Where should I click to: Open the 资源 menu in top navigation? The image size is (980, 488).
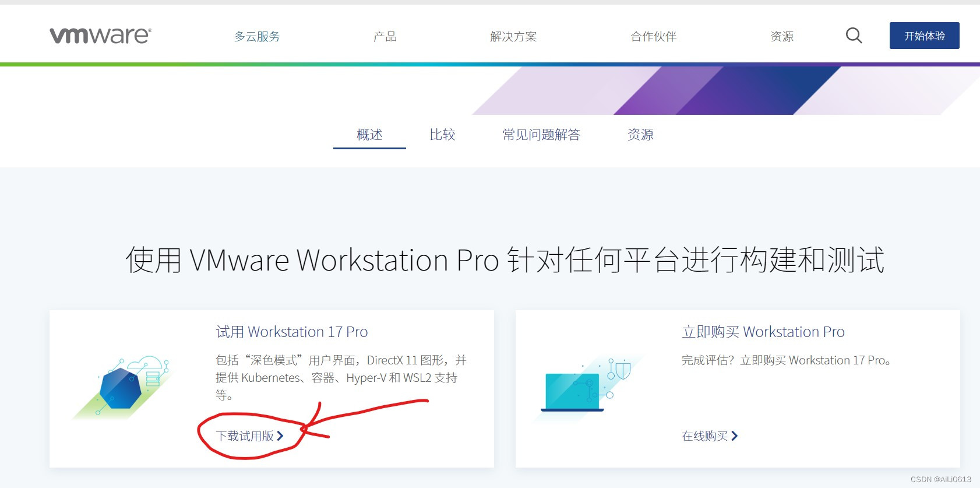782,37
